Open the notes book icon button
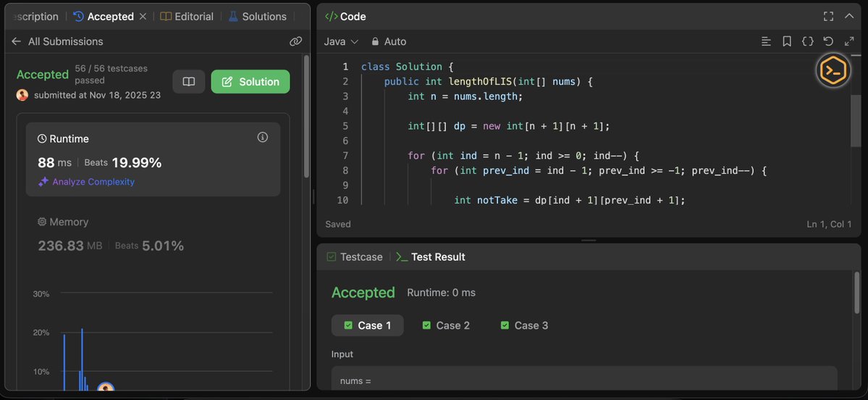 pos(189,81)
